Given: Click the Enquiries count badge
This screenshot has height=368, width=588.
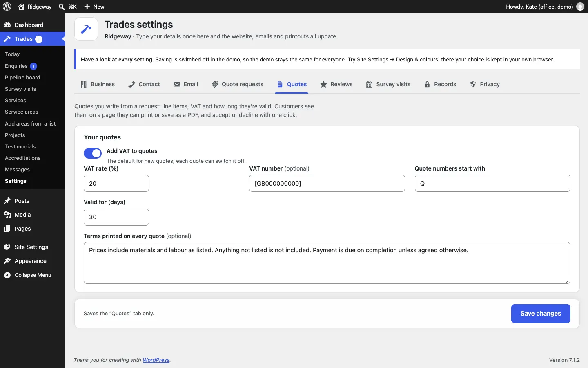Looking at the screenshot, I should tap(33, 66).
